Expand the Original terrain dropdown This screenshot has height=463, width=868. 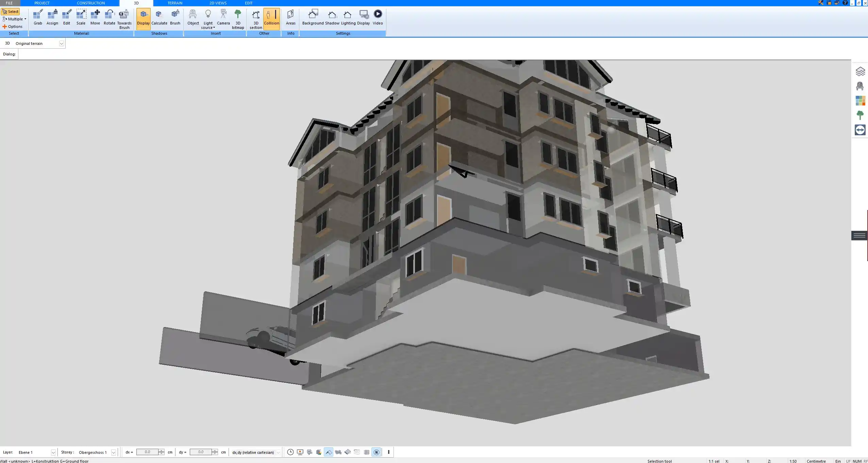click(x=62, y=44)
